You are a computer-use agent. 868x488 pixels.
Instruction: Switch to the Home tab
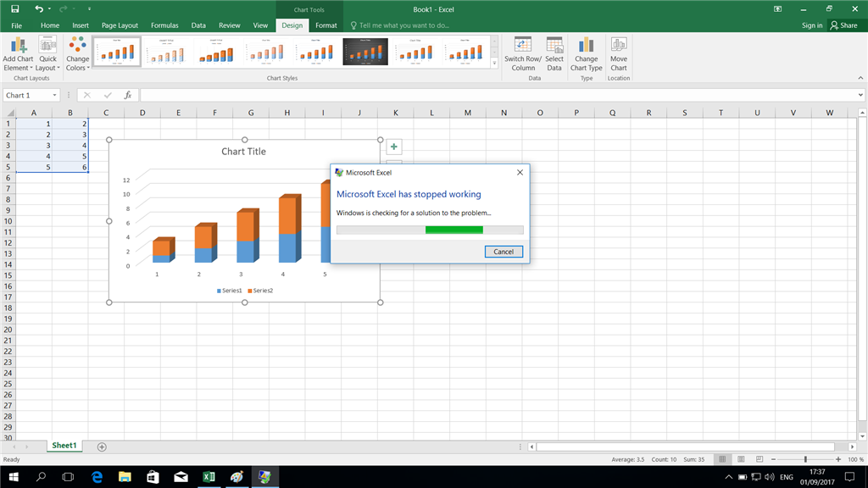[x=50, y=25]
